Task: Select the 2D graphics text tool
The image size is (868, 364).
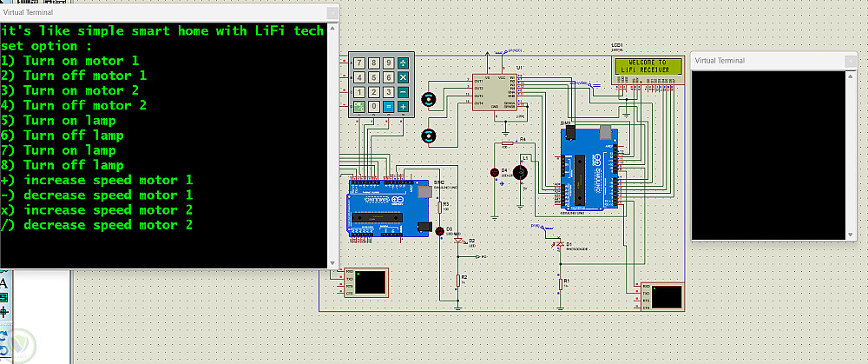Action: point(3,284)
